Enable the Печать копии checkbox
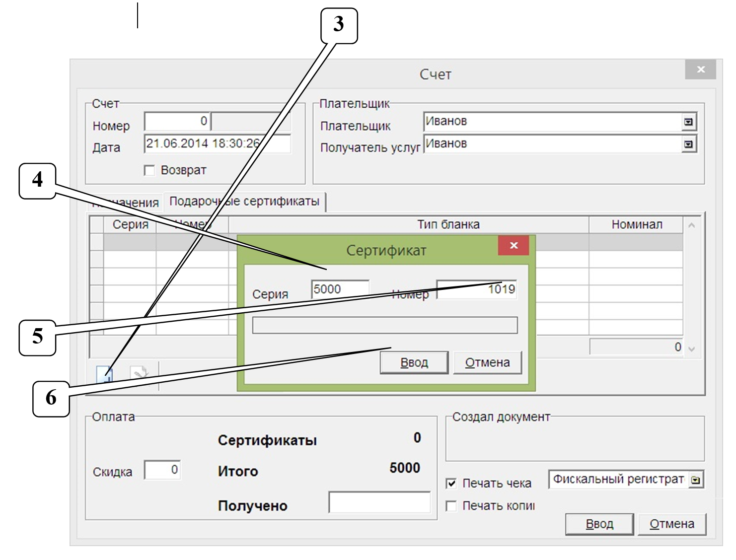 pyautogui.click(x=451, y=506)
